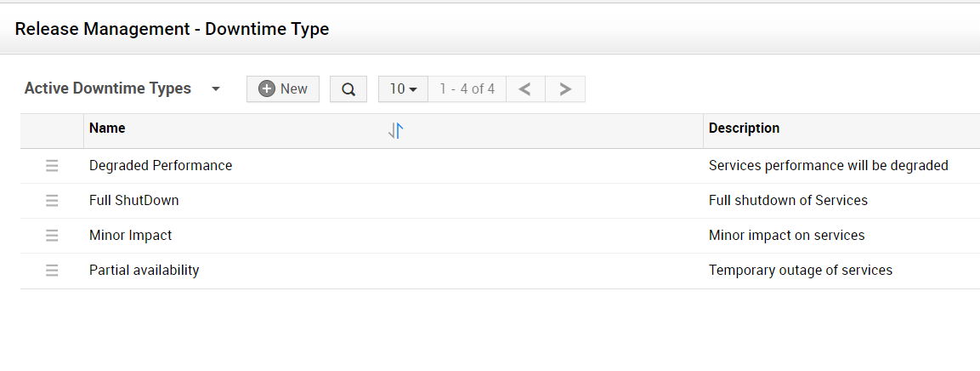Open the 10 rows-per-page dropdown
The image size is (980, 371).
(403, 89)
